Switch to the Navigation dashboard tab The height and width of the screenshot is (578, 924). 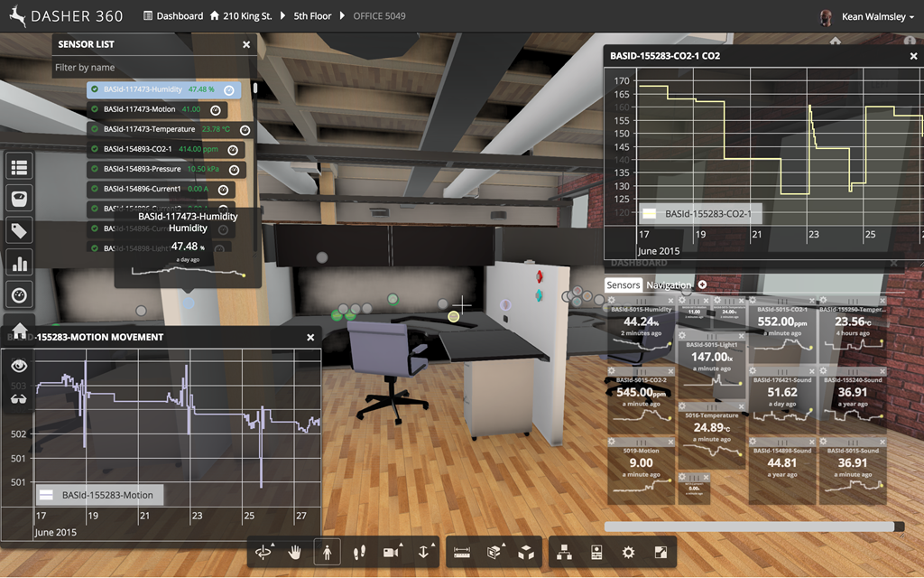click(x=669, y=285)
